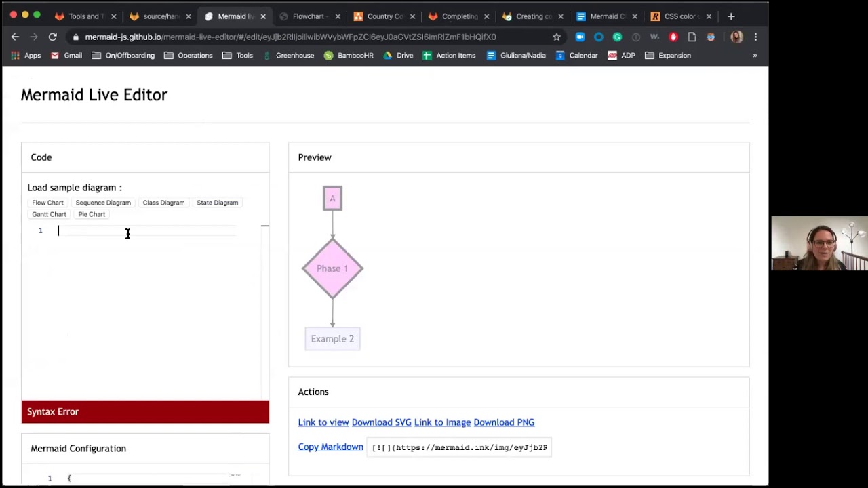Screen dimensions: 868x488
Task: Click the Grammarly extension icon
Action: pos(617,37)
